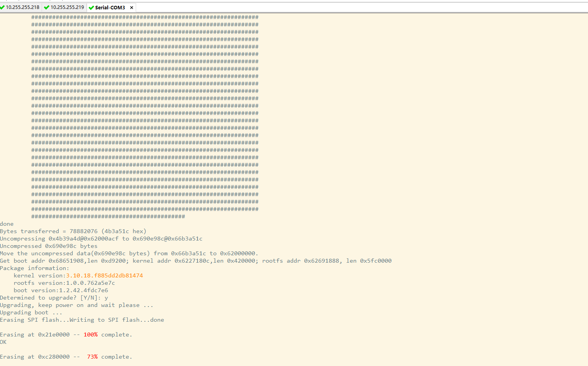Click the 'Determined to upgrade? [Y/N]' prompt line
The width and height of the screenshot is (588, 366).
tap(54, 298)
